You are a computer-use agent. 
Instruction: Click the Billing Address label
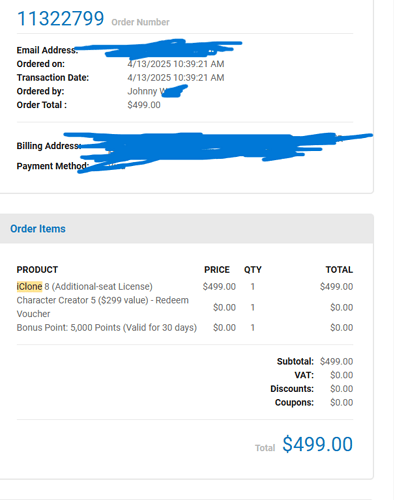click(48, 146)
